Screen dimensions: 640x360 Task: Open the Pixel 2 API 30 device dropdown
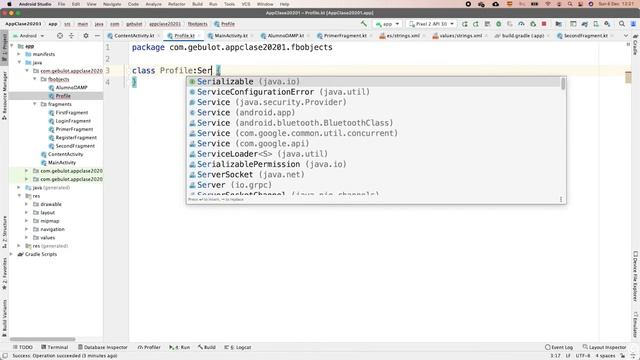431,24
